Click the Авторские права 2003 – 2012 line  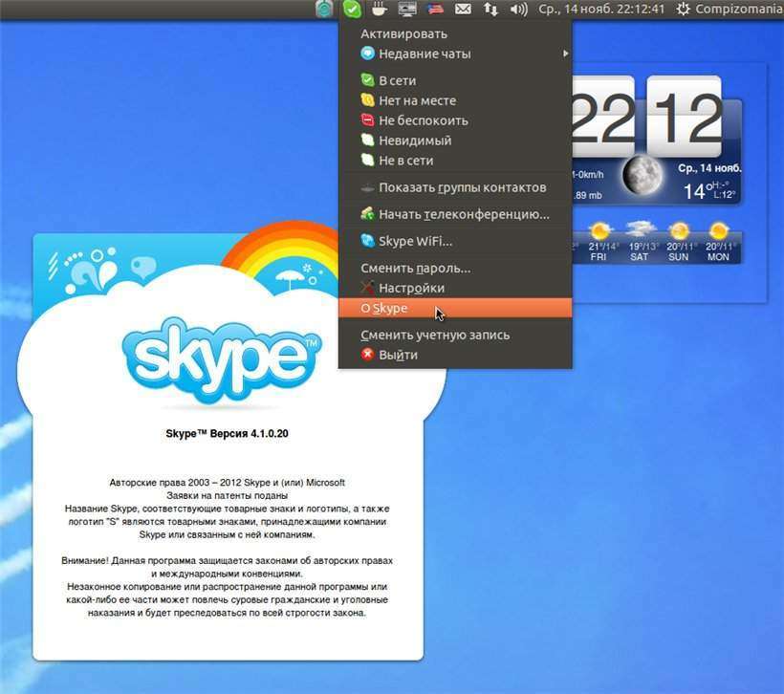click(227, 483)
